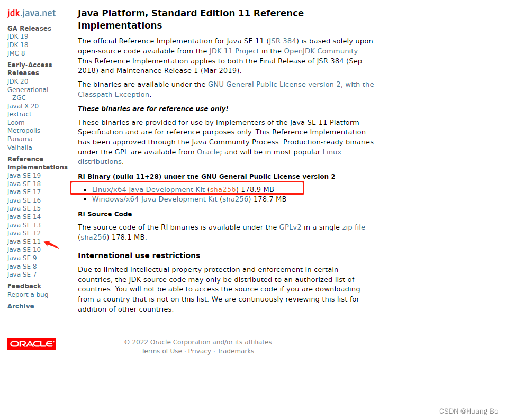The image size is (506, 420).
Task: Open Metropolis project link
Action: coord(24,131)
